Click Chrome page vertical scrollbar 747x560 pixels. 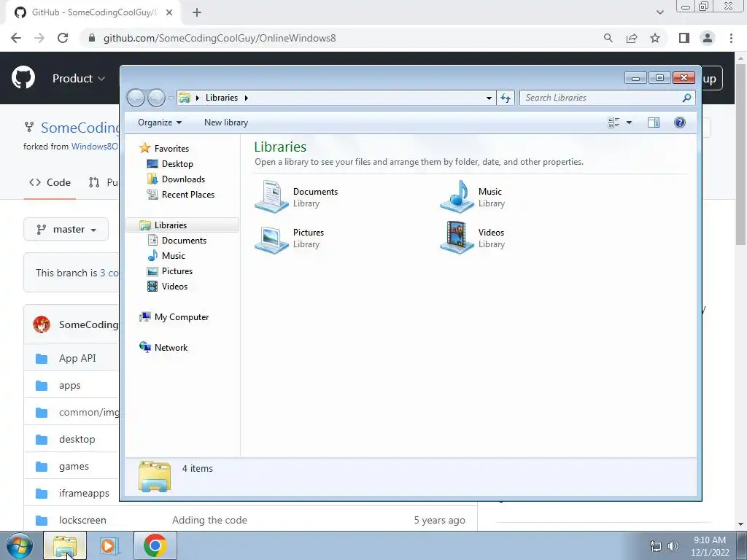click(740, 155)
